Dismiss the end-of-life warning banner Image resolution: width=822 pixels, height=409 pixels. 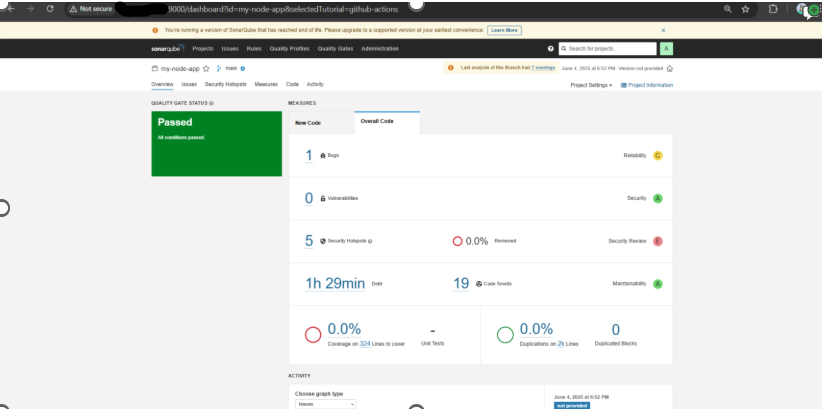coord(663,30)
